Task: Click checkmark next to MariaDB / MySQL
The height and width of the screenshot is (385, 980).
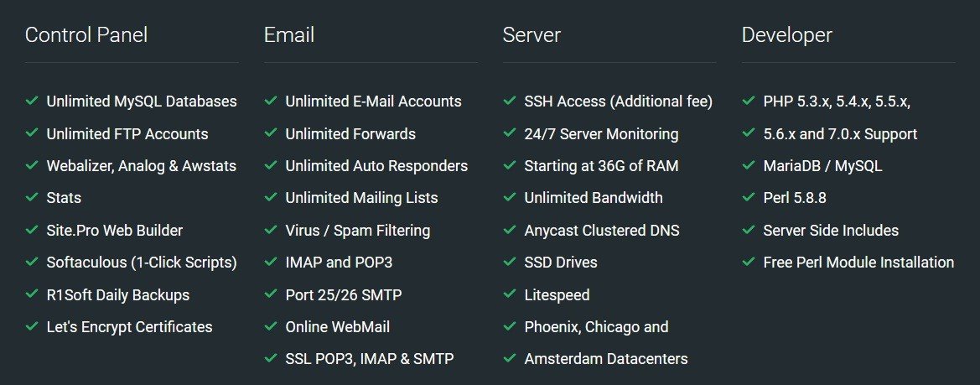Action: tap(748, 165)
